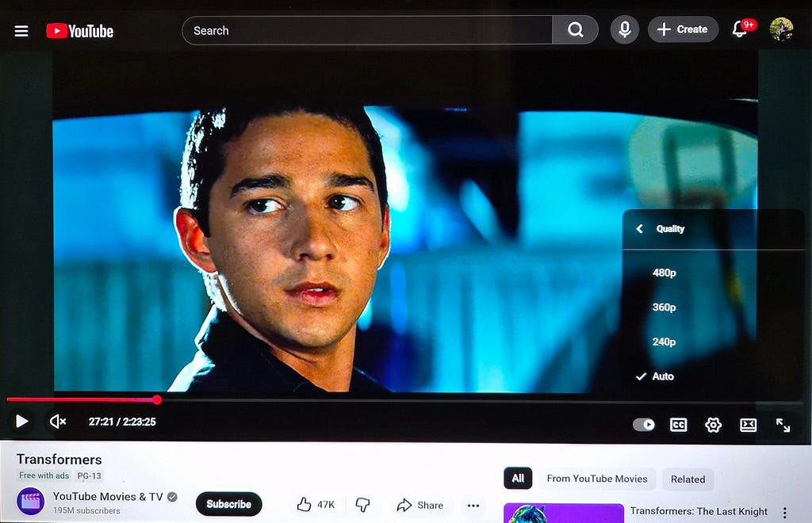
Task: Select From YouTube Movies chip
Action: (x=597, y=479)
